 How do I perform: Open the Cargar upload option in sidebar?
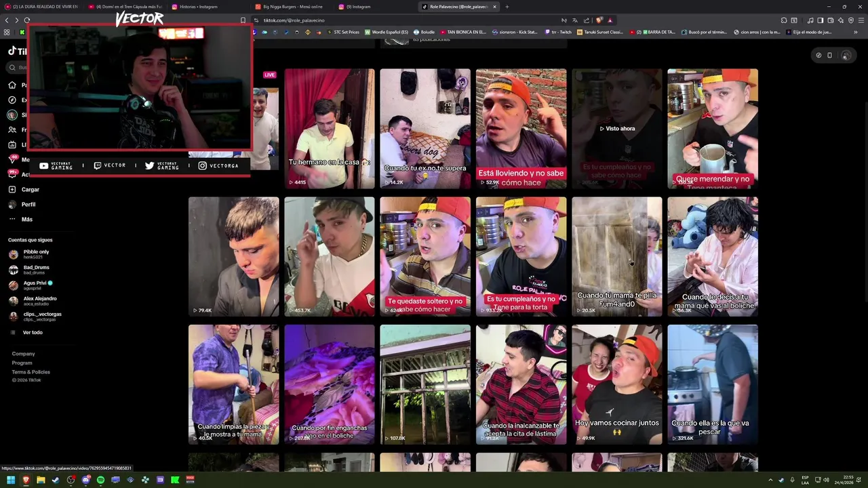tap(24, 190)
